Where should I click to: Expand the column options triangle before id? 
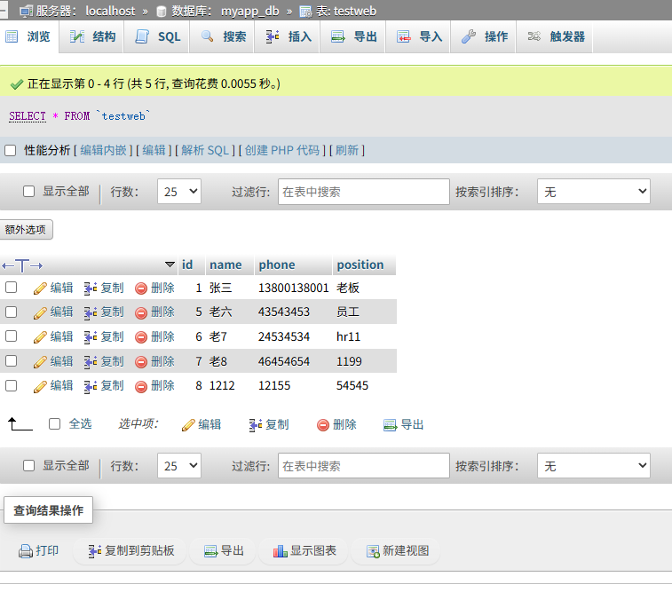170,265
